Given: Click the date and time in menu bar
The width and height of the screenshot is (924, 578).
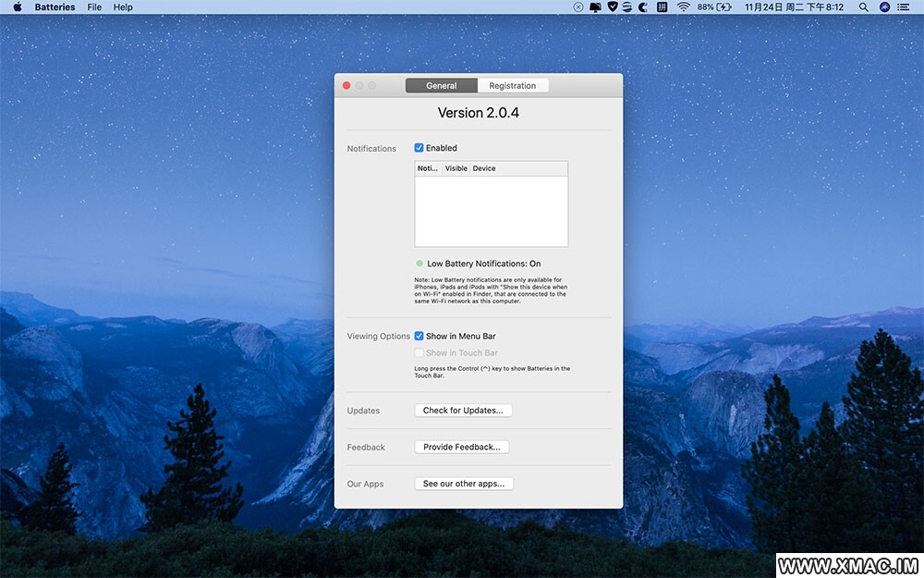Looking at the screenshot, I should [x=794, y=7].
